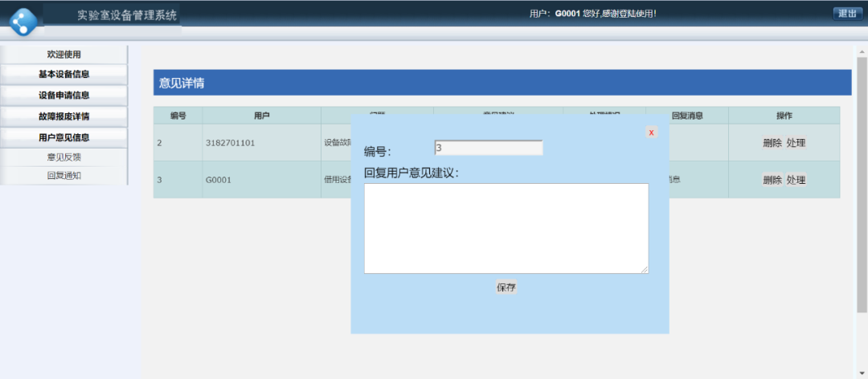Open the 欢迎使用 menu item

[64, 55]
